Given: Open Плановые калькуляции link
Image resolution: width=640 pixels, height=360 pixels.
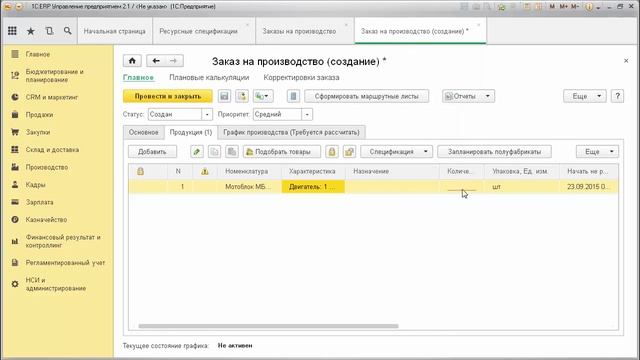Looking at the screenshot, I should [209, 78].
